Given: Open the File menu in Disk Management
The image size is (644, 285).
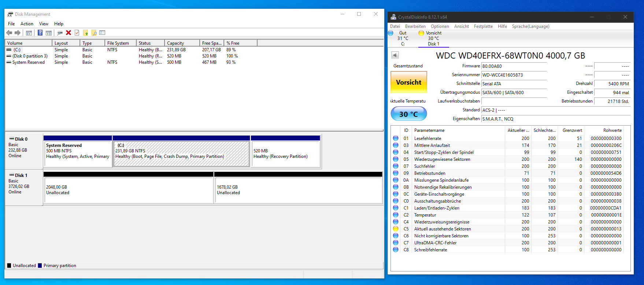Looking at the screenshot, I should click(11, 23).
